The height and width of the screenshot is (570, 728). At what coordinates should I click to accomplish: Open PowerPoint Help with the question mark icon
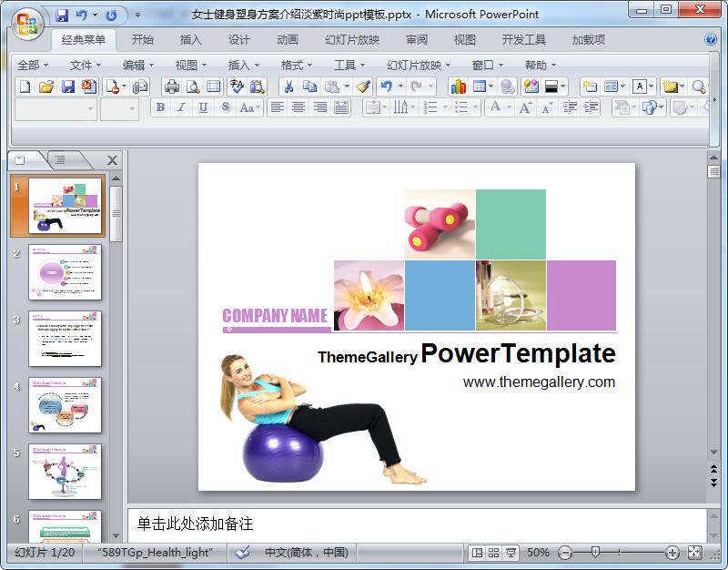711,39
